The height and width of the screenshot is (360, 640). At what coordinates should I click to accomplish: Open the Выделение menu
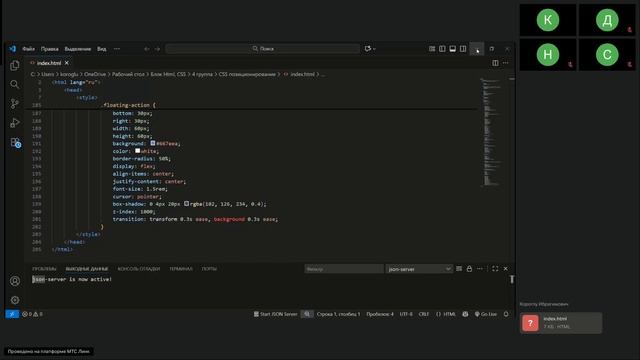[x=78, y=49]
